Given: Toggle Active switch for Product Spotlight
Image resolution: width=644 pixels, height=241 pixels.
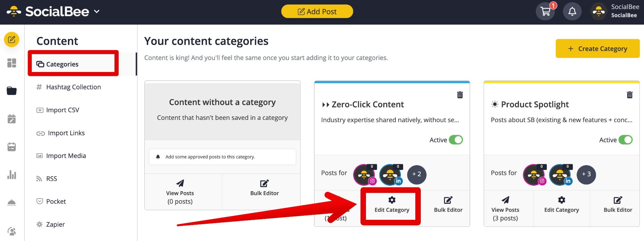Looking at the screenshot, I should (625, 140).
